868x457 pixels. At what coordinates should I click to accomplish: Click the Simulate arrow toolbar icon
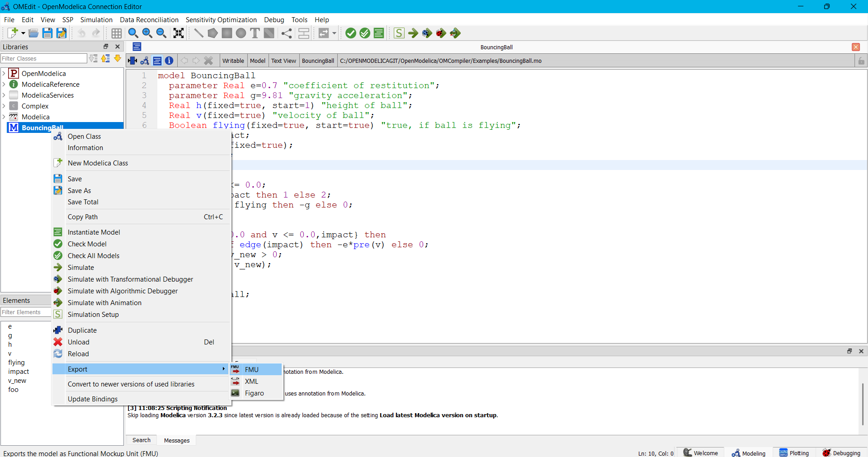click(x=413, y=33)
